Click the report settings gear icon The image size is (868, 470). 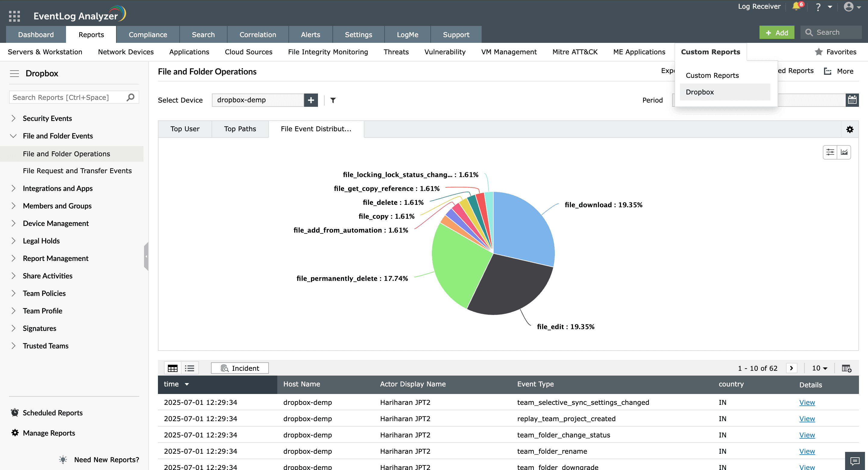point(850,129)
